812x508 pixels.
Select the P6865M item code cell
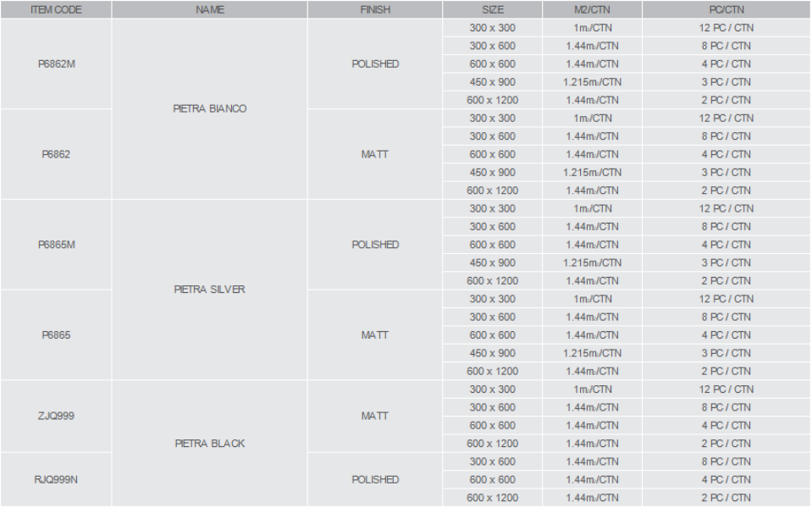coord(56,245)
